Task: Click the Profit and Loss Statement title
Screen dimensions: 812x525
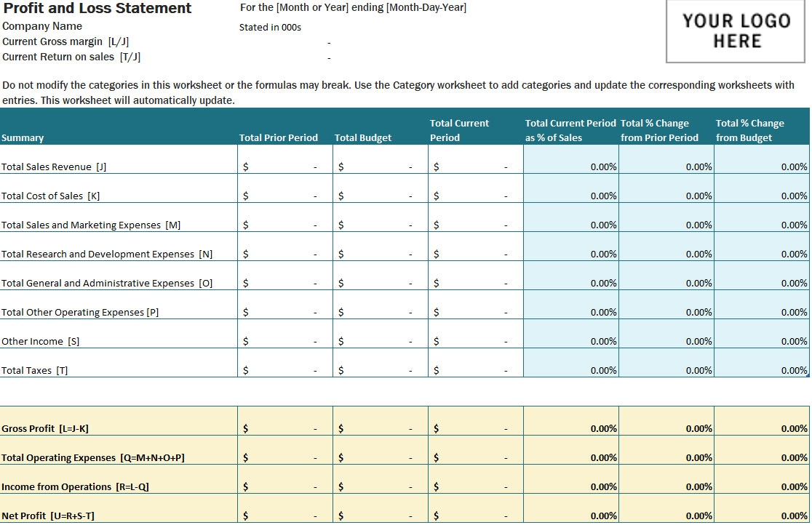Action: click(97, 9)
